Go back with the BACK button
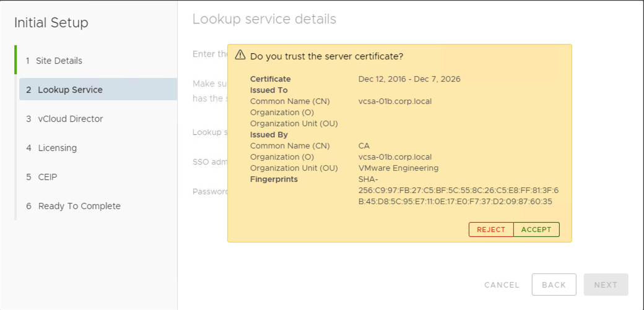 pos(554,285)
